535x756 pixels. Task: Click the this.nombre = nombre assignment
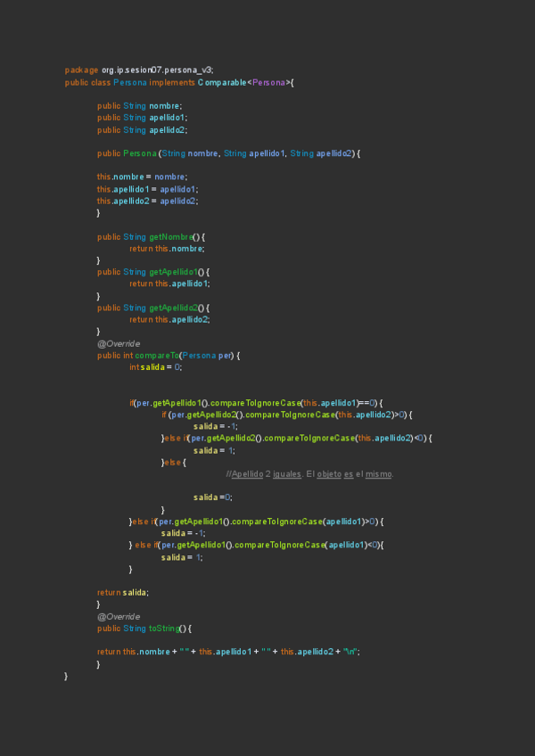[142, 177]
